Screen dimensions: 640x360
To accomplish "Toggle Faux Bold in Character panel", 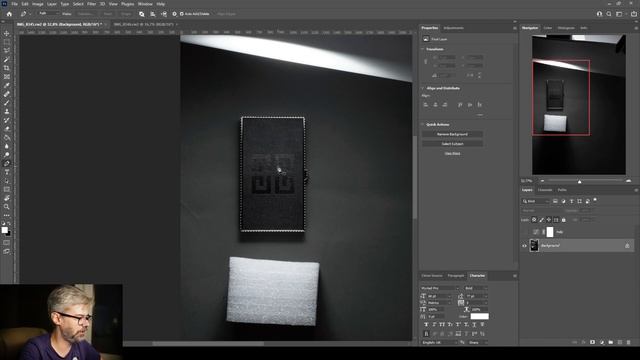I will click(426, 324).
